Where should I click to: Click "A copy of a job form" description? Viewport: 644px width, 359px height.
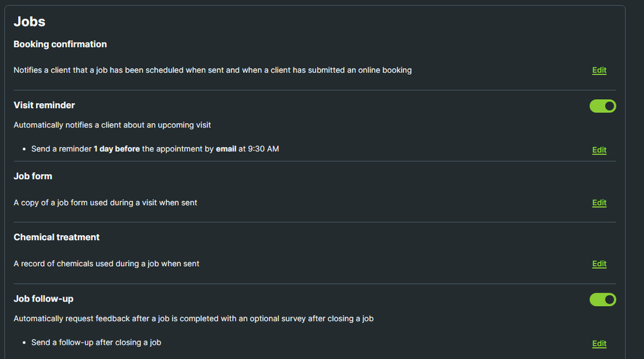pos(105,202)
